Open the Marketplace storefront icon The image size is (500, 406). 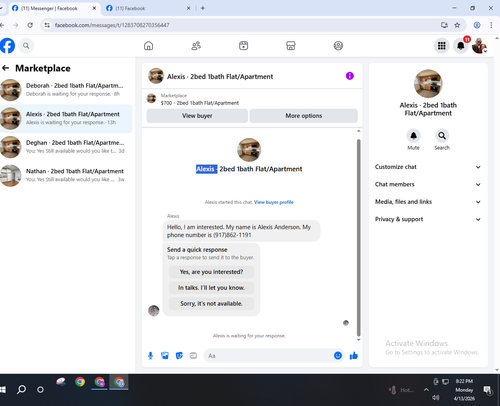(291, 46)
